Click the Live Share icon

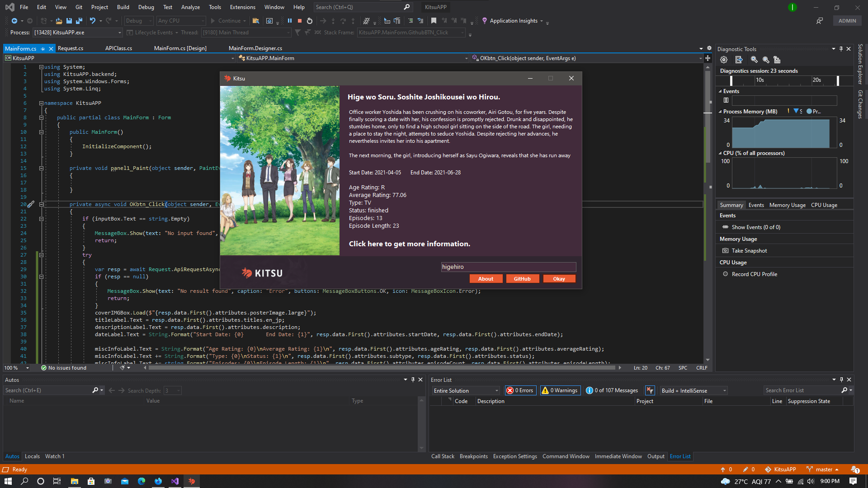point(820,21)
